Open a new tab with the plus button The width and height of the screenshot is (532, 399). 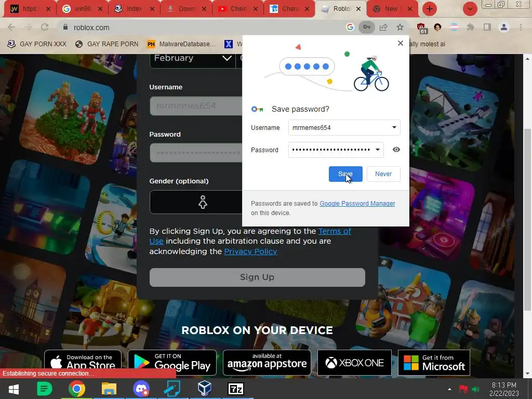[430, 9]
